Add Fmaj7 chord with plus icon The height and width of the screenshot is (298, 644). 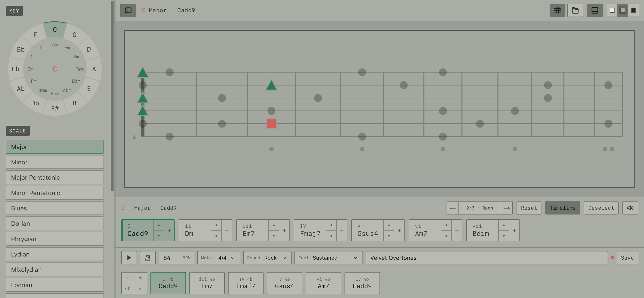[342, 230]
